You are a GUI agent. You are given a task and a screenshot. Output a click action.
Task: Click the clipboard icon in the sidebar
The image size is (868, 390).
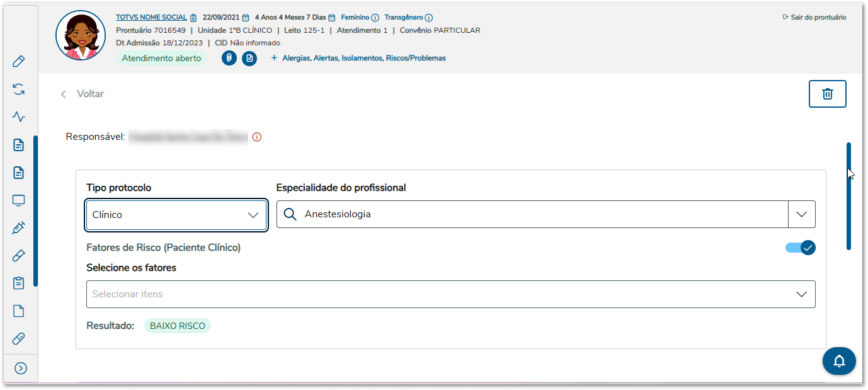19,283
